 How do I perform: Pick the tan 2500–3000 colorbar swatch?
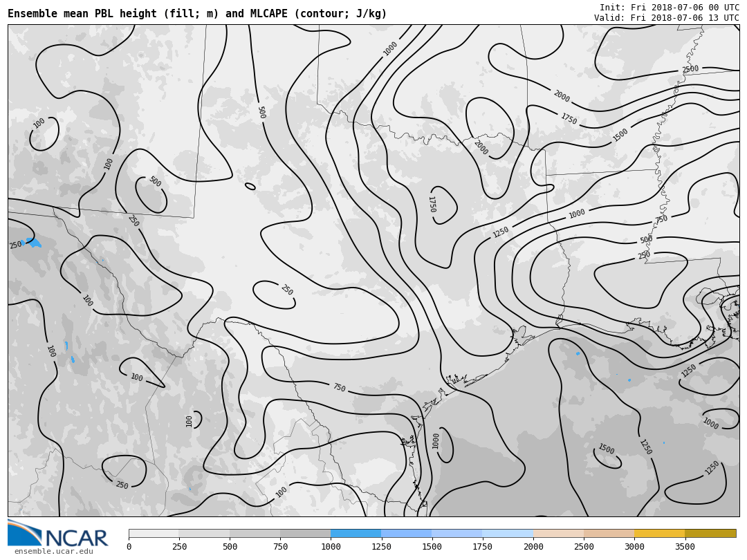[609, 534]
